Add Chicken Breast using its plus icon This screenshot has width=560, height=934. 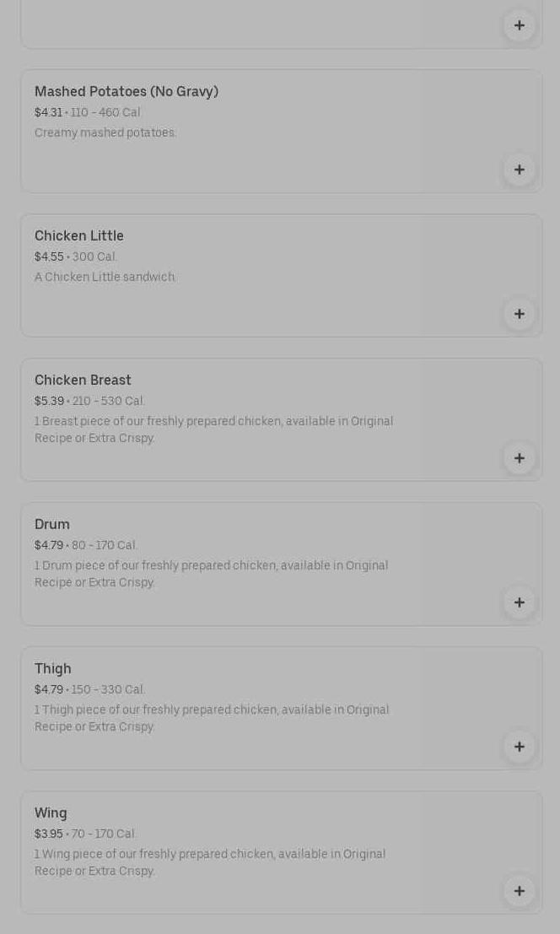point(519,458)
